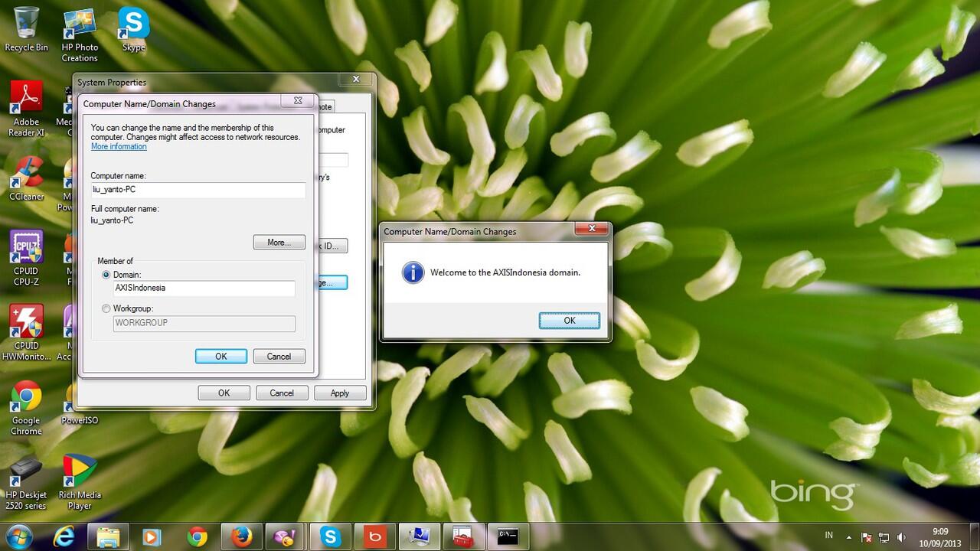Open the More... button
The image size is (980, 551).
(x=279, y=243)
